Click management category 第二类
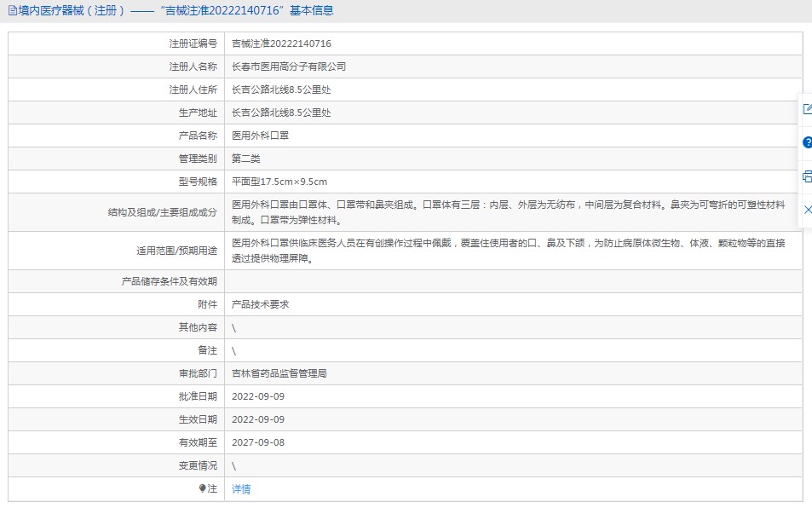Screen dimensions: 812x508 pyautogui.click(x=246, y=159)
